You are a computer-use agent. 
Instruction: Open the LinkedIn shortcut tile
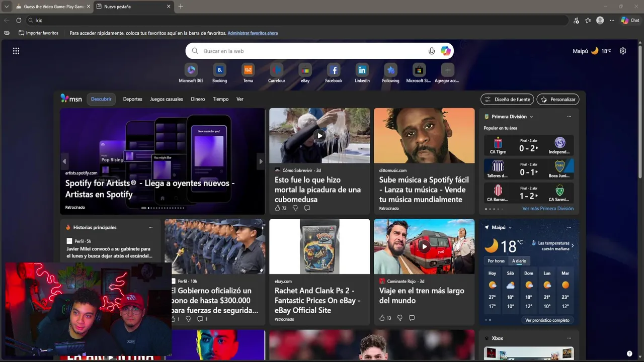coord(362,73)
